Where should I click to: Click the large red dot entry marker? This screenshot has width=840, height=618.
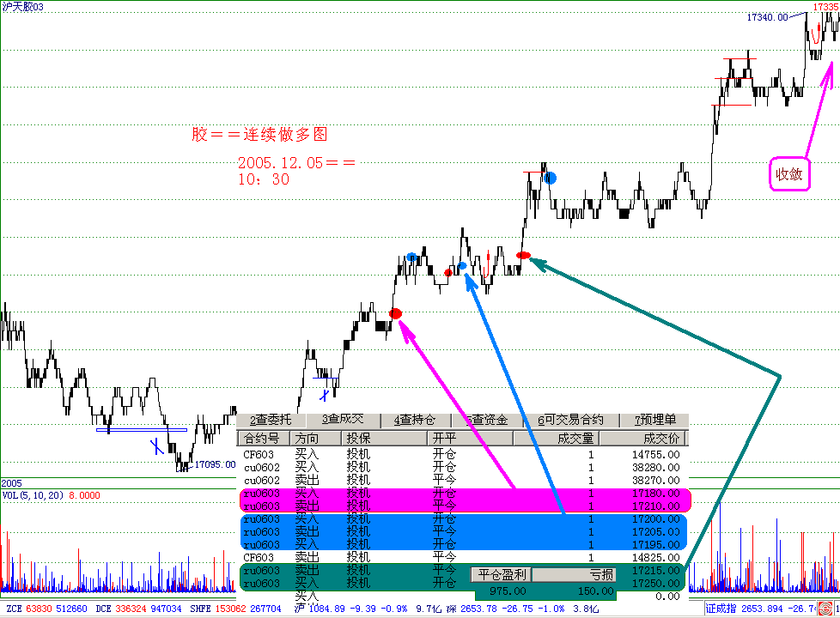(396, 313)
